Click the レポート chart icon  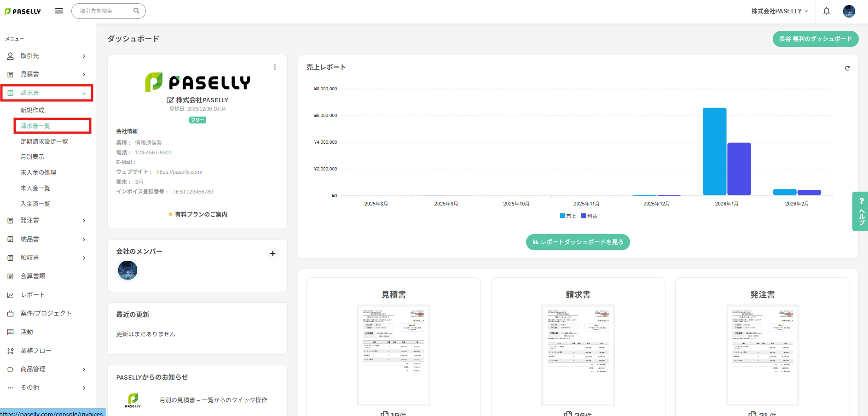10,295
